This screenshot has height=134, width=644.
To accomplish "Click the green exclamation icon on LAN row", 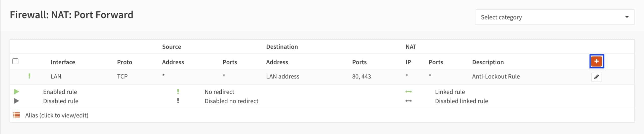I will (x=29, y=76).
